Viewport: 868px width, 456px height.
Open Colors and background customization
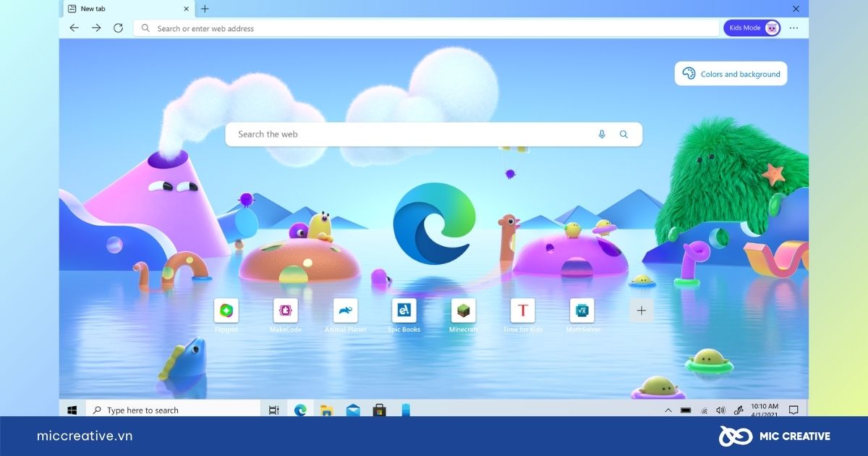(x=731, y=73)
